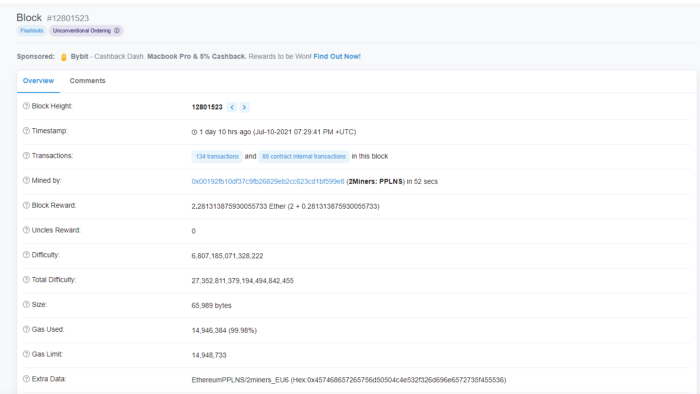
Task: Open the Comments tab
Action: click(88, 81)
